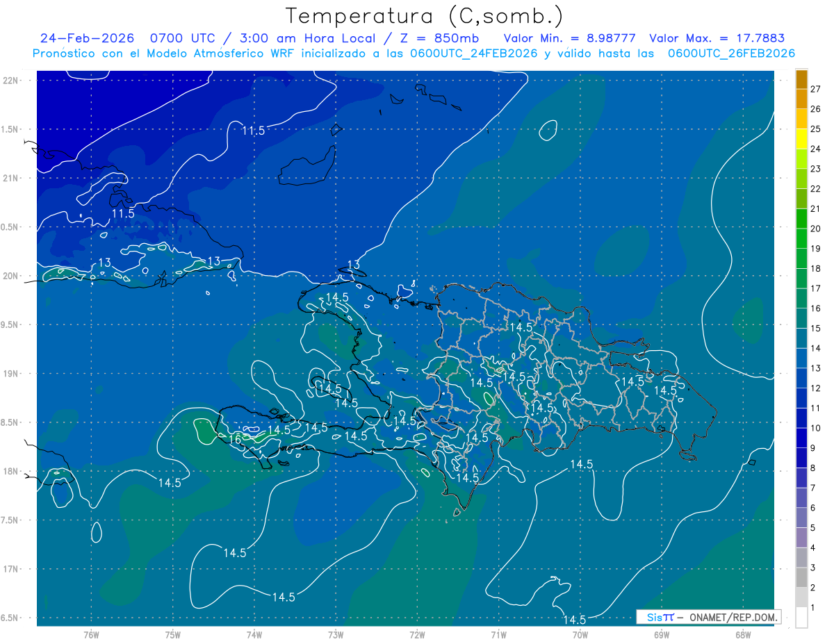Click the color bar label '23'
This screenshot has width=834, height=644.
pos(815,169)
